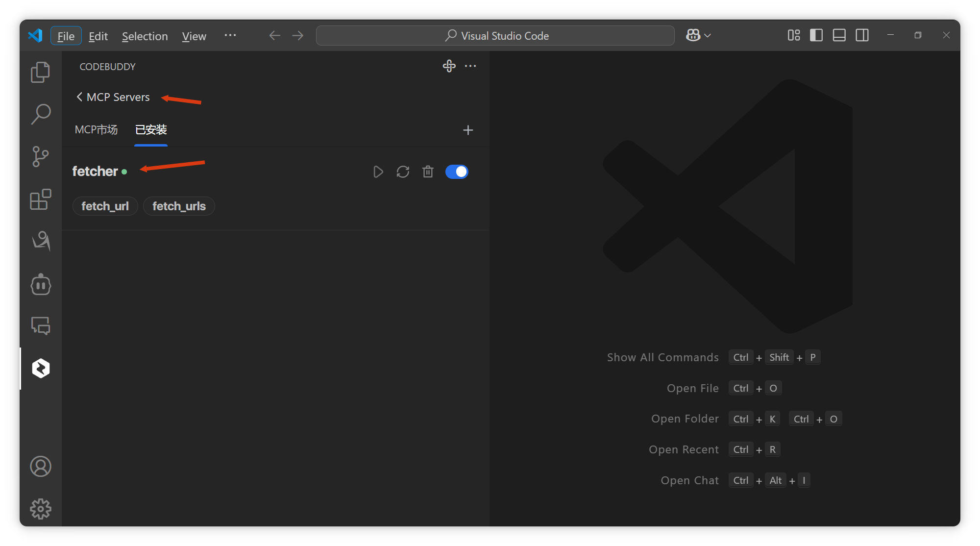Disable the fetcher server toggle switch
The image size is (980, 546).
point(457,172)
